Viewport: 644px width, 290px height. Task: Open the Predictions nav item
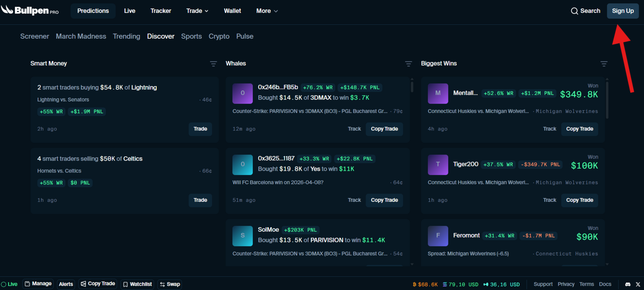click(93, 11)
